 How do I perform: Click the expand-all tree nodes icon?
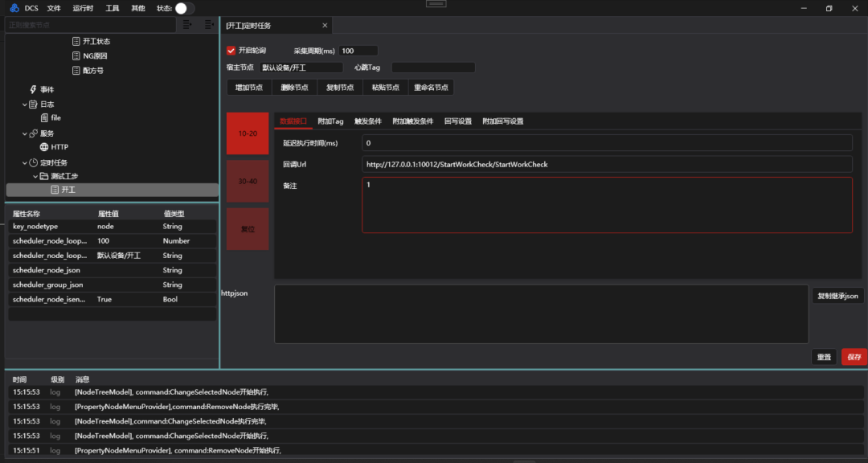pyautogui.click(x=187, y=24)
